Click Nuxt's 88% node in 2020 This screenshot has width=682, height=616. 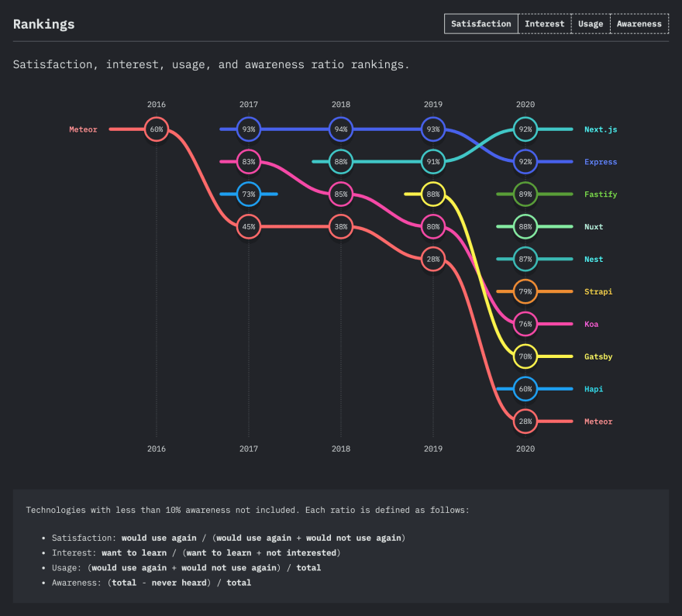[x=525, y=226]
